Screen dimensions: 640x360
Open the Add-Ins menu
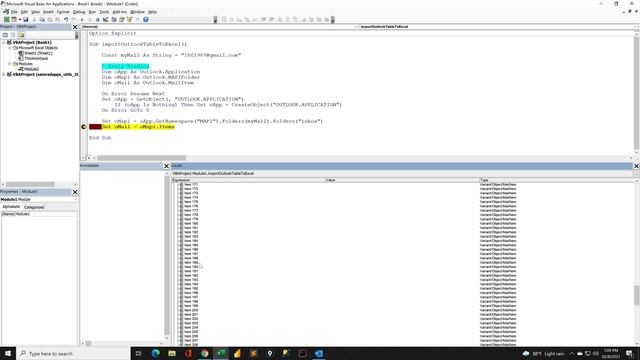click(120, 12)
